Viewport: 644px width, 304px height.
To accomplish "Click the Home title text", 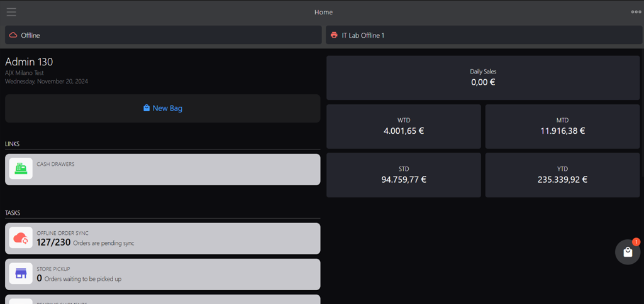I will pyautogui.click(x=324, y=13).
